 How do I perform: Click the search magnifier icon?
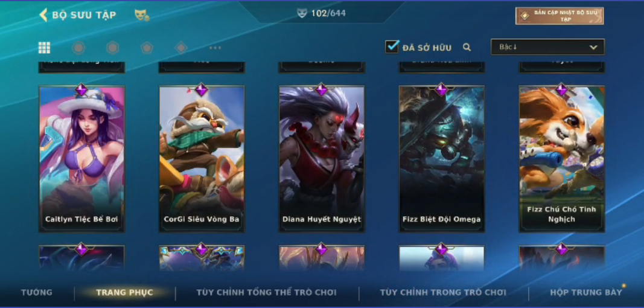467,47
